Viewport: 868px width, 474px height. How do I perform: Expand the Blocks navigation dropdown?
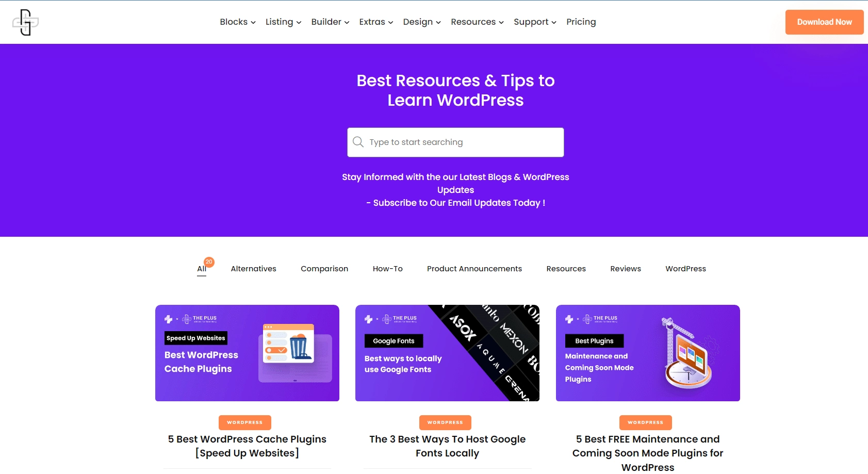(x=237, y=22)
